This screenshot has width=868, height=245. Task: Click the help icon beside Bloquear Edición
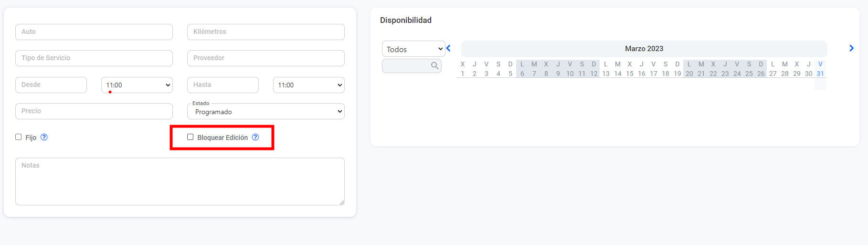click(255, 137)
